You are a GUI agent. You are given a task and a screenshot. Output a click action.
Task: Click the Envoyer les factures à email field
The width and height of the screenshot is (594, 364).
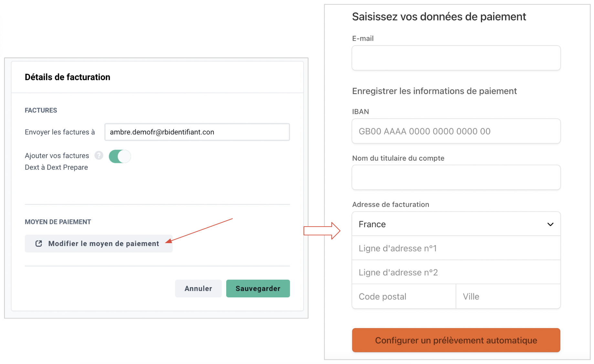point(197,132)
